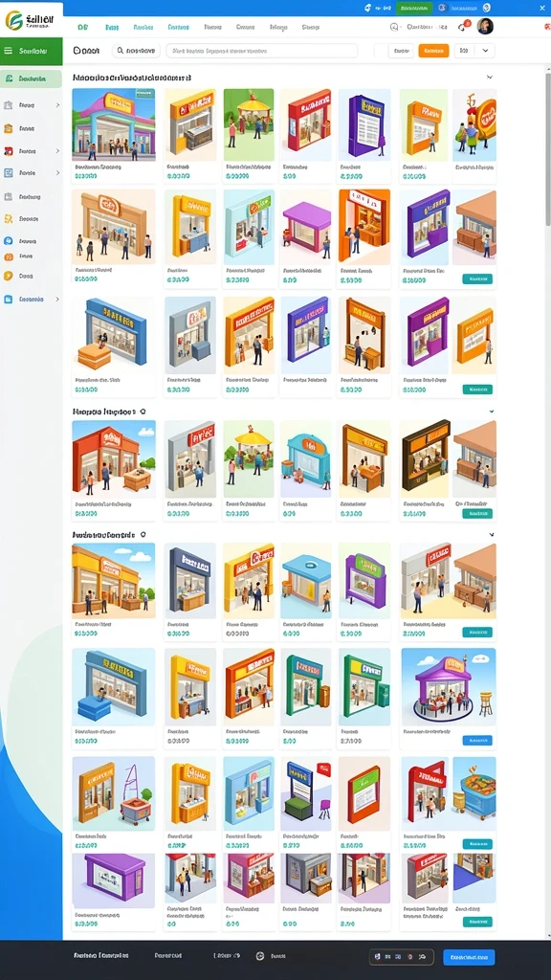Click the green button in the blue top bar
The height and width of the screenshot is (980, 551).
(413, 8)
